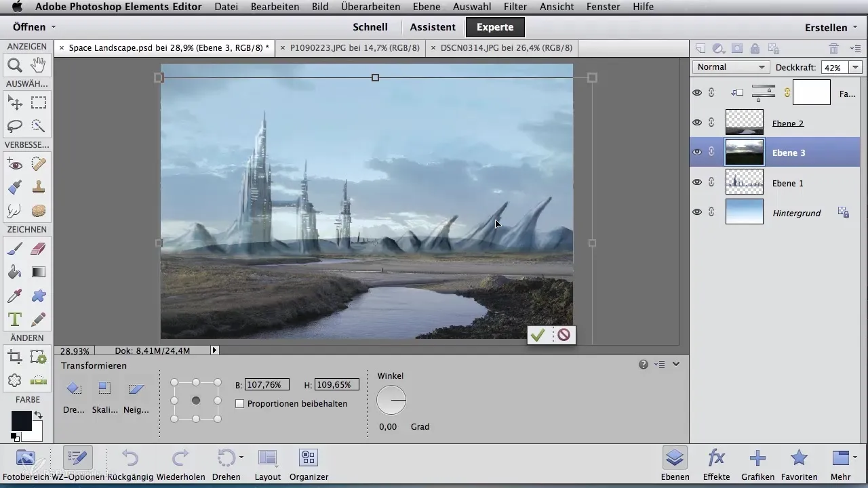Select the Smart Brush tool
Screen dimensions: 868x488
tap(15, 187)
